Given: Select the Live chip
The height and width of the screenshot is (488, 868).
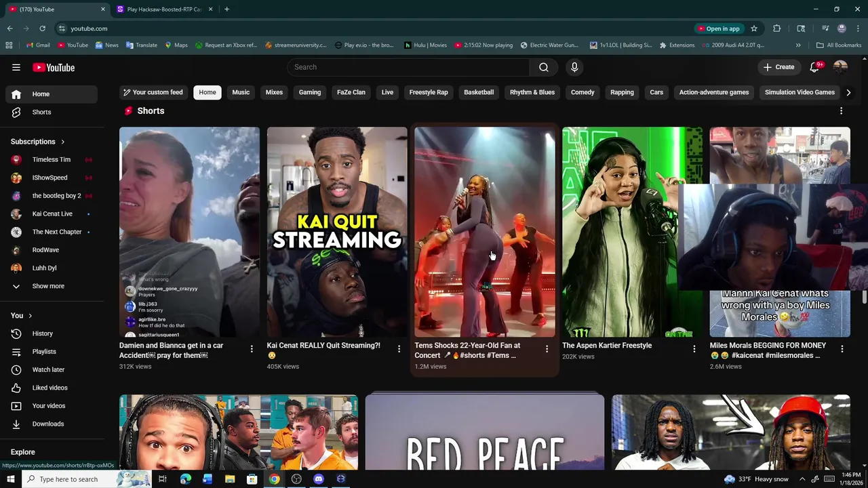Looking at the screenshot, I should coord(387,92).
